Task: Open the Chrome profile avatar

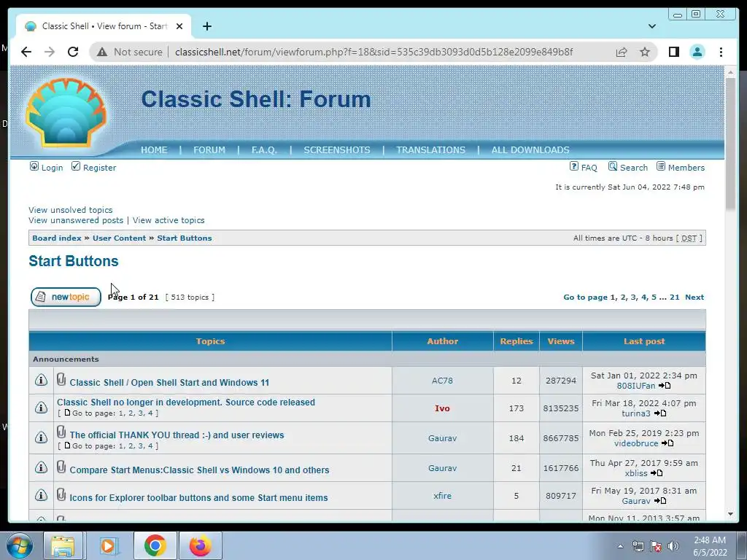Action: tap(697, 52)
